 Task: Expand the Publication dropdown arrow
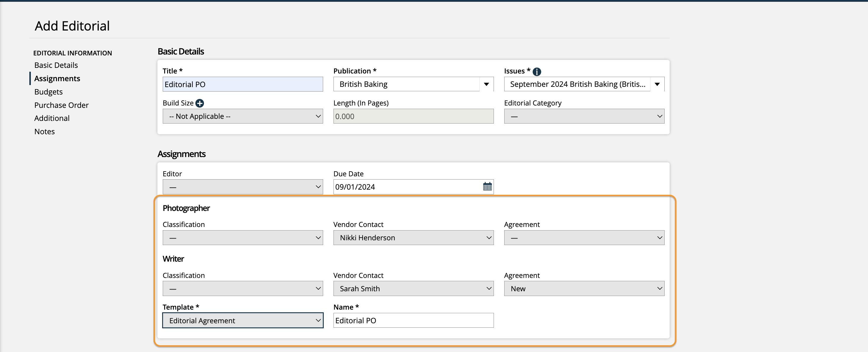click(486, 84)
